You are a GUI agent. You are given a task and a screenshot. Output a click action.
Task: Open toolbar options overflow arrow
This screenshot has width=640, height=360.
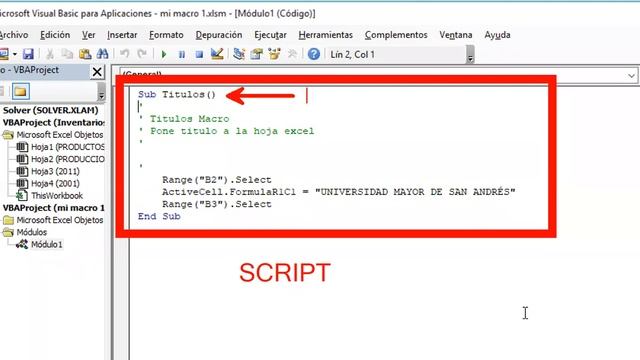(470, 55)
